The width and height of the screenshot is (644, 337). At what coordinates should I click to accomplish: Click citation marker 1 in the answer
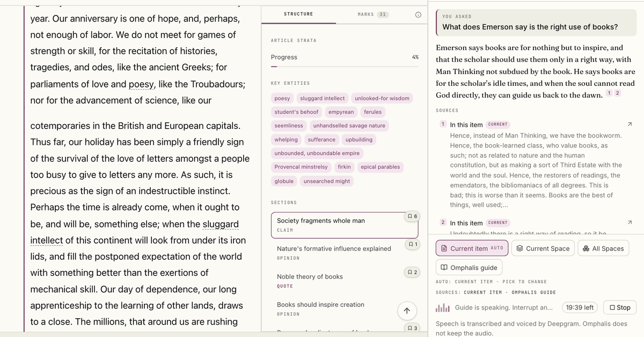tap(609, 93)
